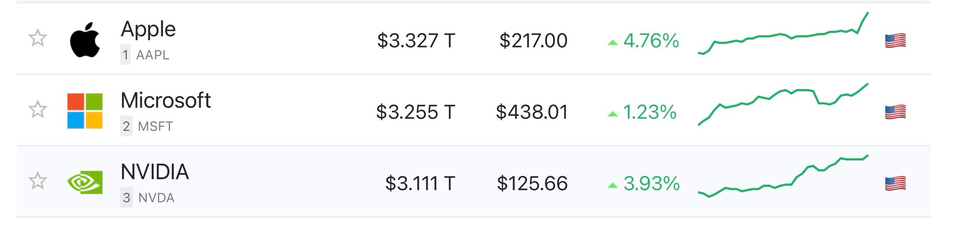Open Microsoft's price trend sparkline chart
This screenshot has width=980, height=225.
pos(783,103)
